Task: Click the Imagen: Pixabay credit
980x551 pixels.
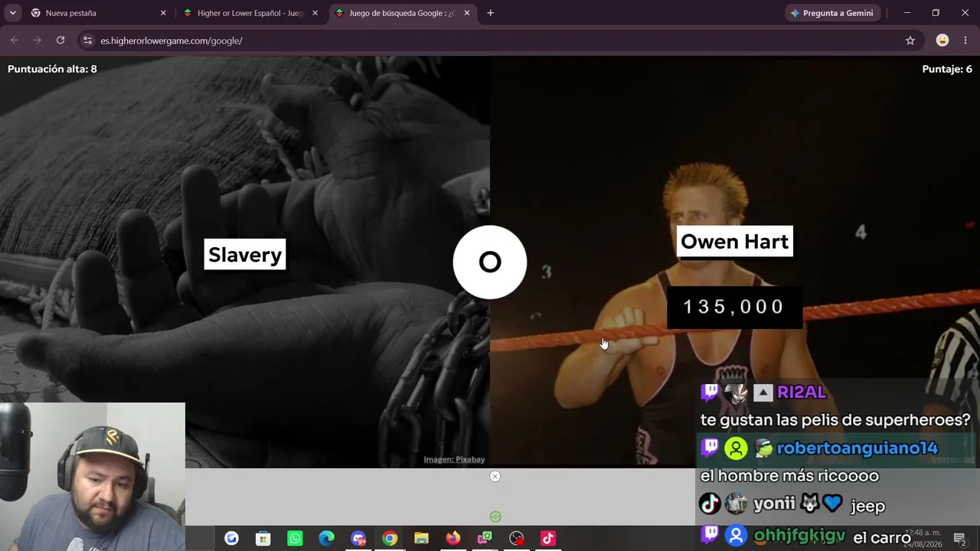Action: tap(454, 459)
